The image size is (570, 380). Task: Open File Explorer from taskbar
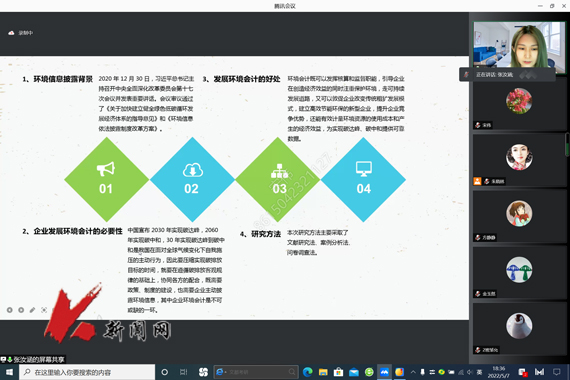(x=323, y=372)
